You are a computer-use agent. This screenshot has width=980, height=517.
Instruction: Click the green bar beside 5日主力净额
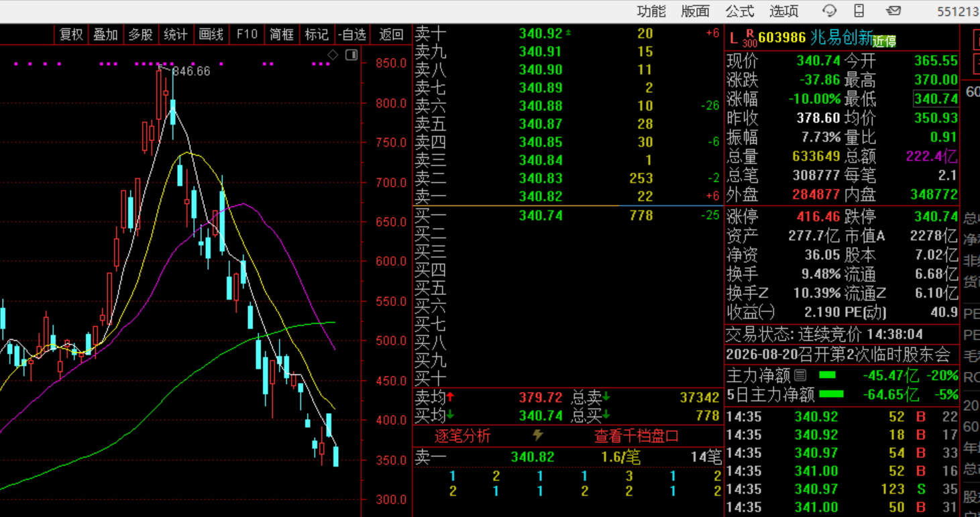(x=832, y=394)
